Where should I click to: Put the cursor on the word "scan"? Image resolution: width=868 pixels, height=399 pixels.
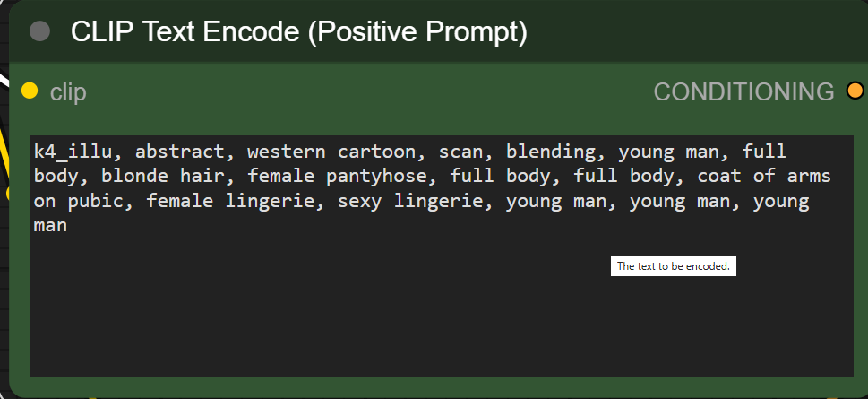[x=461, y=151]
